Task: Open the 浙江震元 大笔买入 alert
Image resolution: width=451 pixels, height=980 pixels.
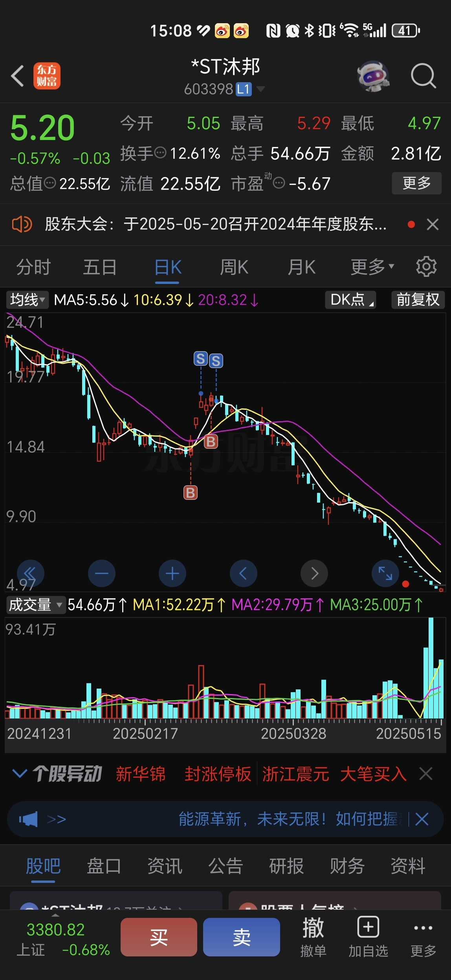Action: pyautogui.click(x=334, y=774)
